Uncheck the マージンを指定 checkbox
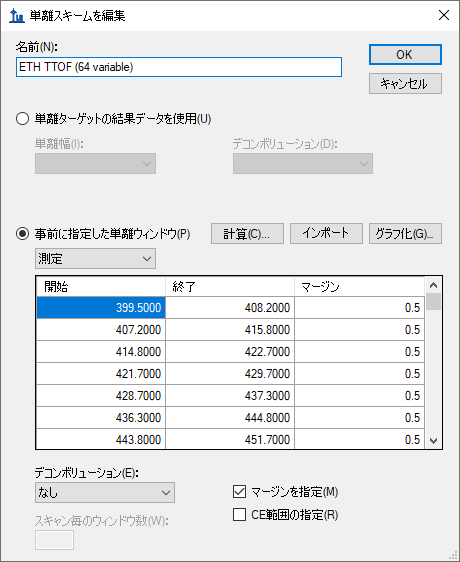Viewport: 460px width, 562px height. click(239, 492)
